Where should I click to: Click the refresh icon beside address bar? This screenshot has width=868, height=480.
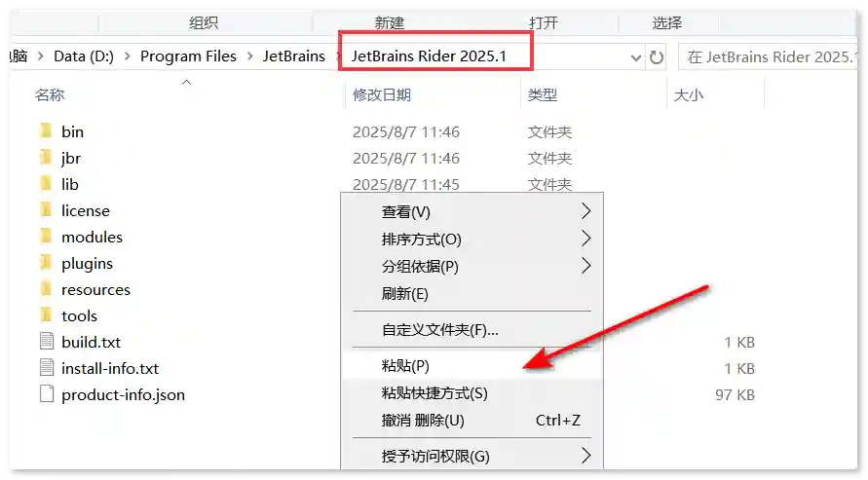pos(657,57)
